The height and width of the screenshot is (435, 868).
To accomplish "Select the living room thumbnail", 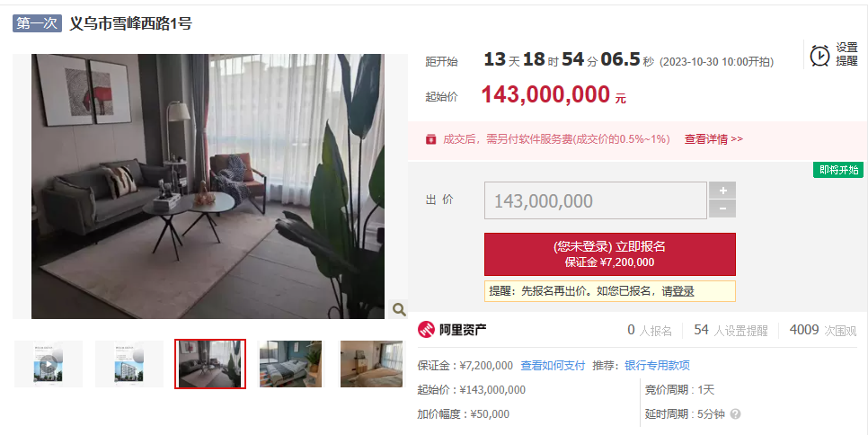I will 210,364.
